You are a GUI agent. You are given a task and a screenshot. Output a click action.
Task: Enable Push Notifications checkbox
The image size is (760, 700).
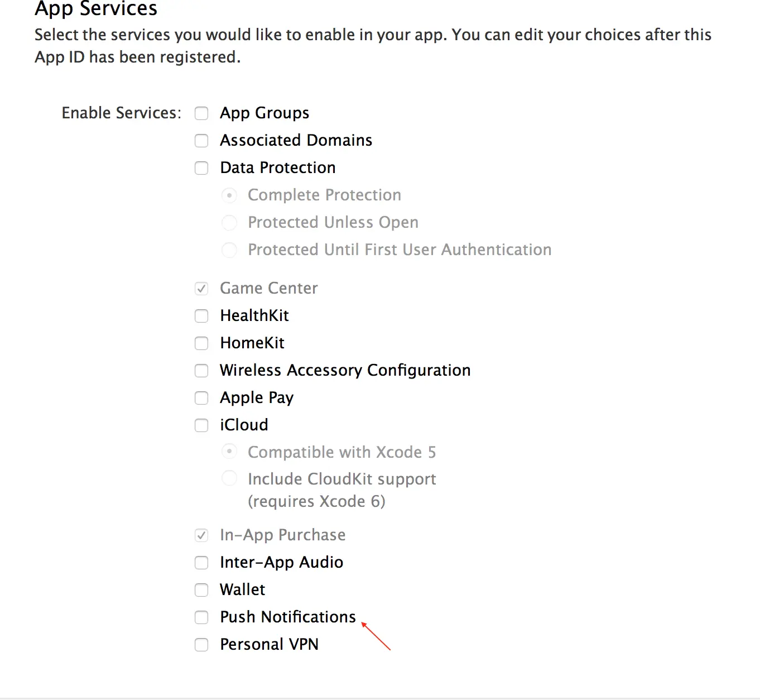(x=201, y=617)
